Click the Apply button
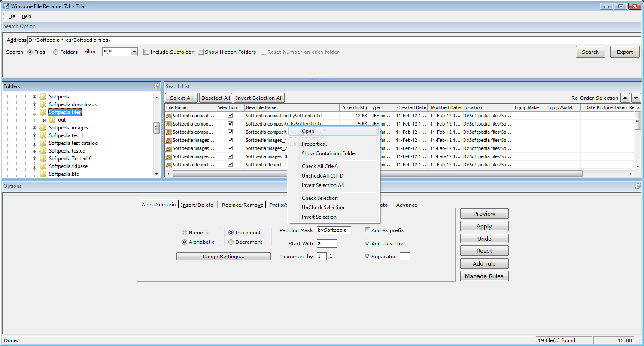Image resolution: width=644 pixels, height=346 pixels. (484, 226)
